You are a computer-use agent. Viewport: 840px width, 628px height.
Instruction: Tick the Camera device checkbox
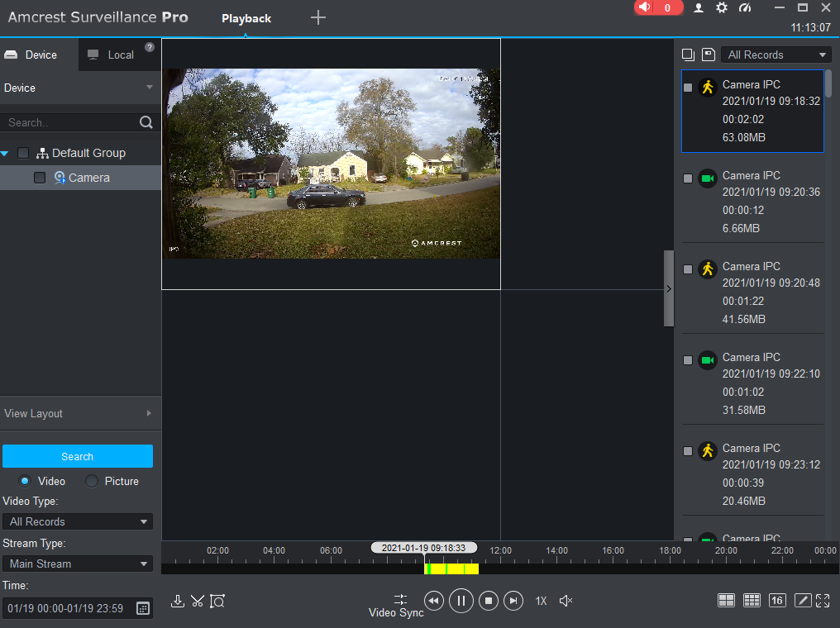(x=40, y=178)
